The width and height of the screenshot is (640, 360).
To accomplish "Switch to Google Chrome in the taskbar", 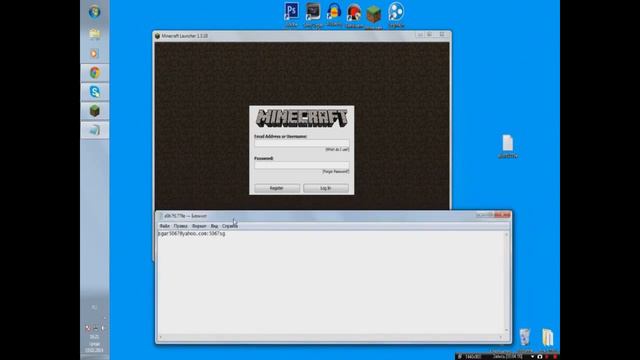I will coord(95,73).
